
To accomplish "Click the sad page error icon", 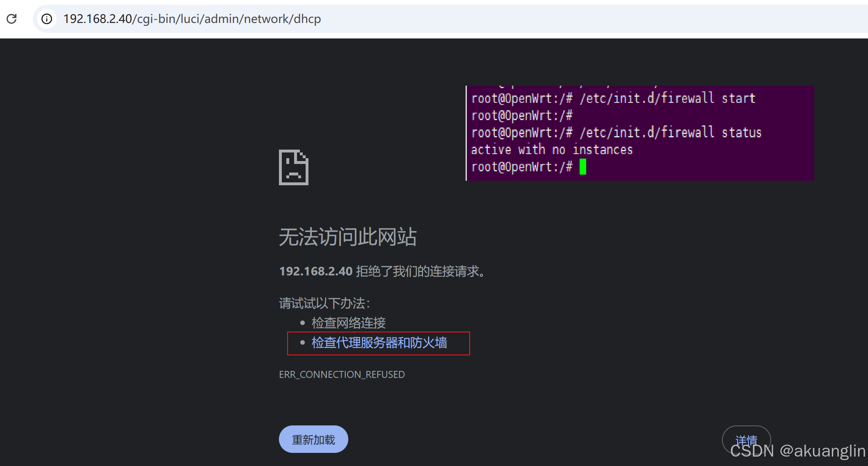I will point(293,167).
